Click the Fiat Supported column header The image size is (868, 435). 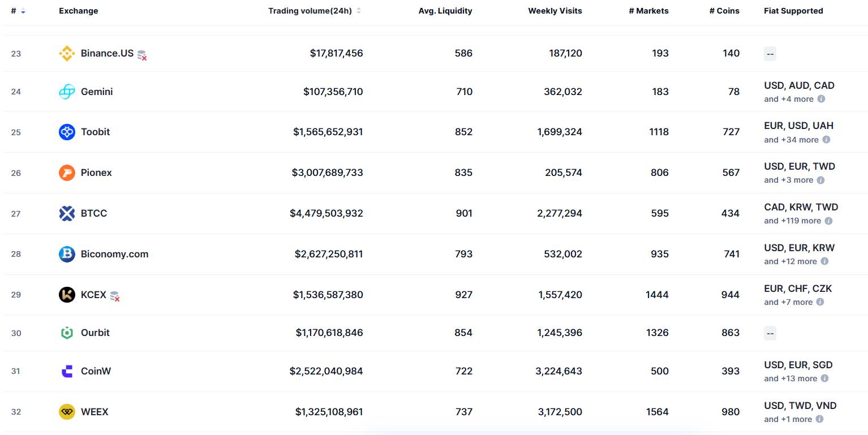pyautogui.click(x=793, y=10)
